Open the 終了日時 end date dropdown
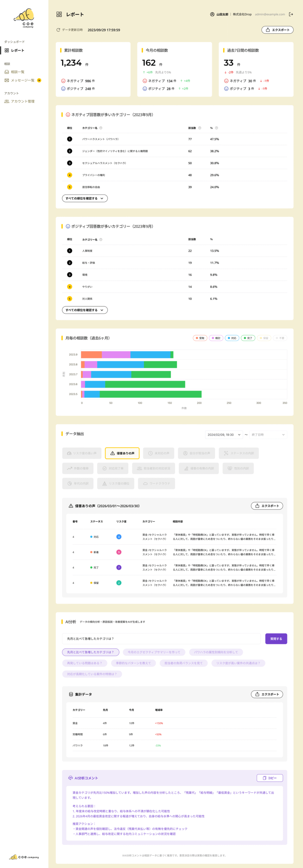Screen dimensions: 303x868 268,435
